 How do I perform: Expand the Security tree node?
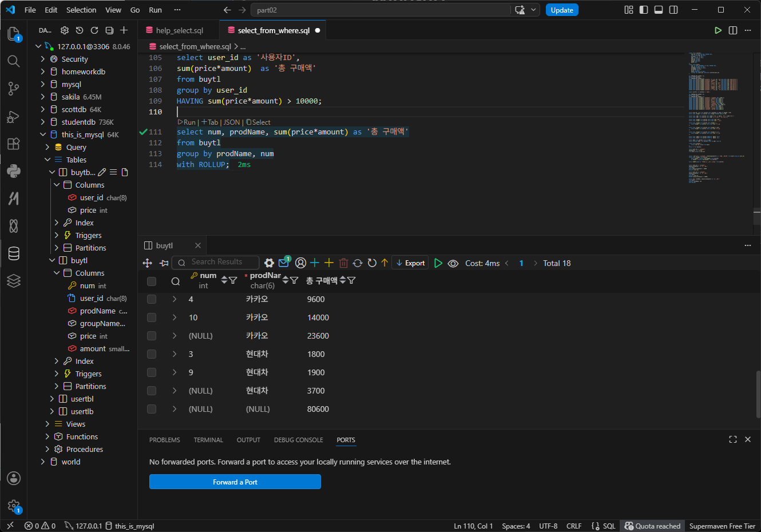click(43, 59)
